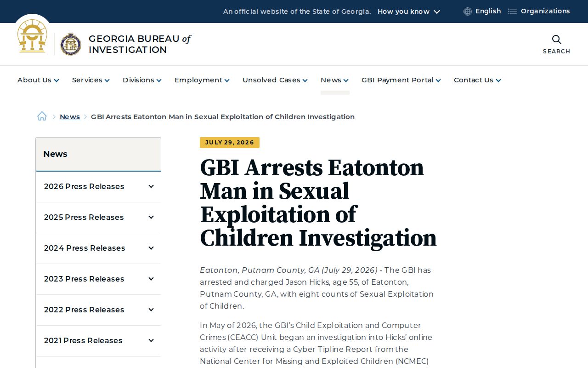Click the GBI badge emblem
588x368 pixels.
[x=71, y=44]
